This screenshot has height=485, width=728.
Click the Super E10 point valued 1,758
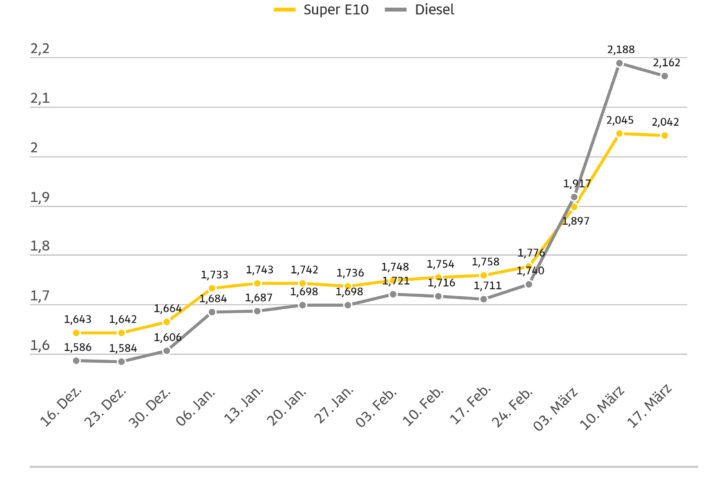483,275
